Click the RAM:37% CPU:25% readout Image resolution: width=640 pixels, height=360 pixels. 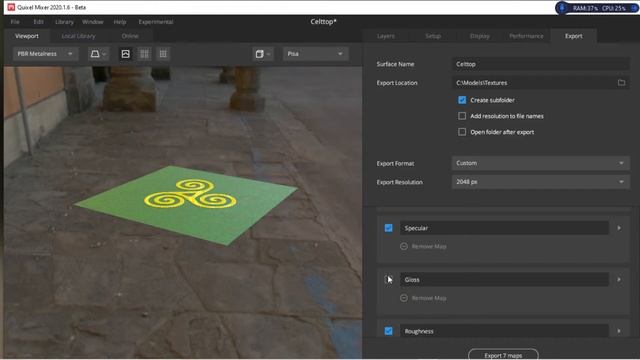tap(599, 8)
